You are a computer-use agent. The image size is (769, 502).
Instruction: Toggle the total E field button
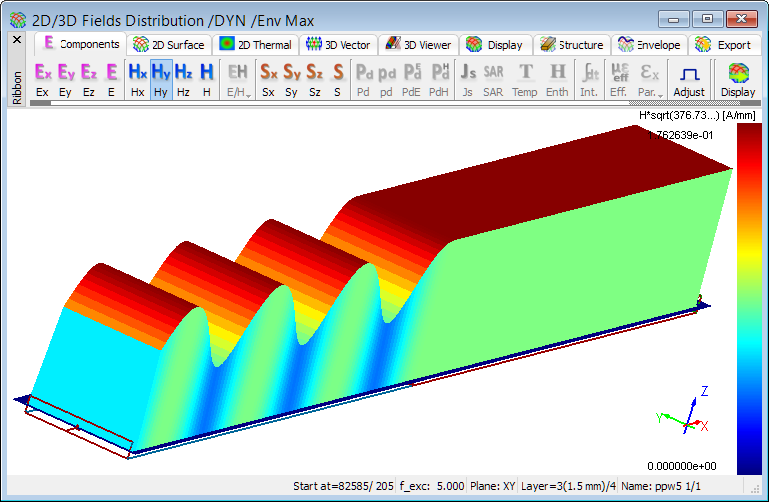coord(112,79)
